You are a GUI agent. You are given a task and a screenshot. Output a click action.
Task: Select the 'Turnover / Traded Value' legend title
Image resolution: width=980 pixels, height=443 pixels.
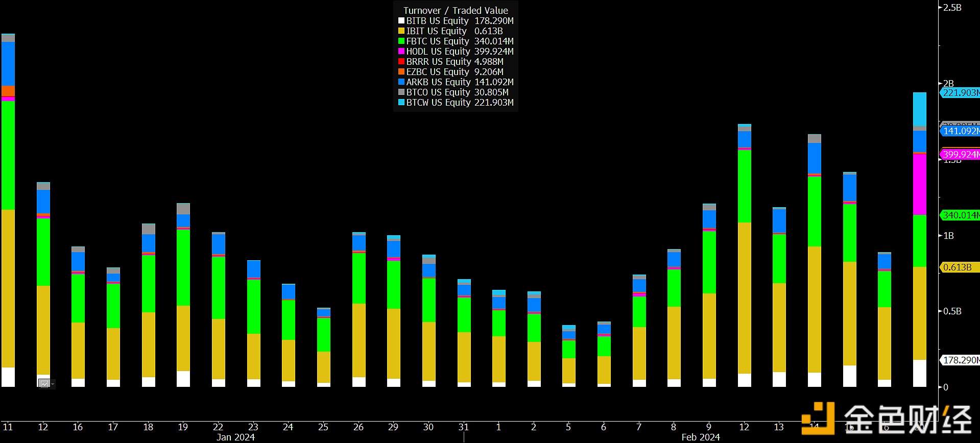[456, 11]
